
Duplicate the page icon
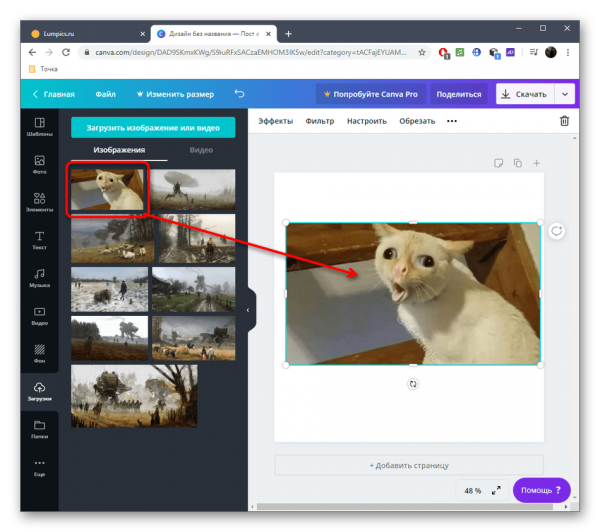pos(518,163)
